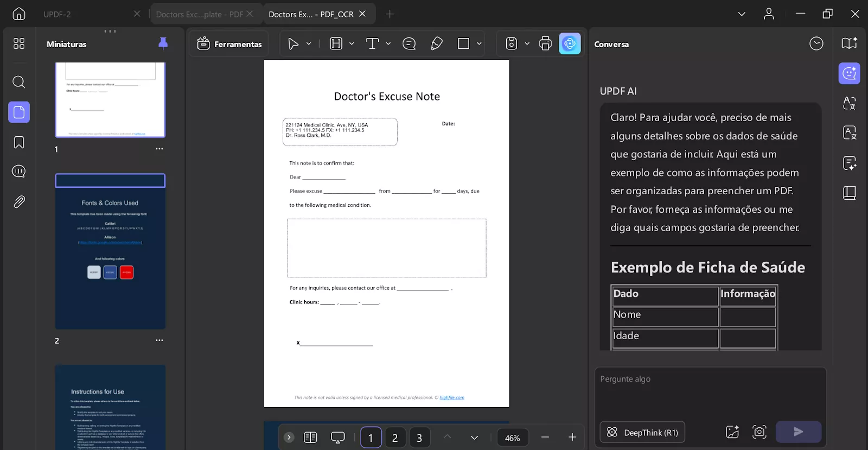Open more options for thumbnail 2

[x=159, y=340]
